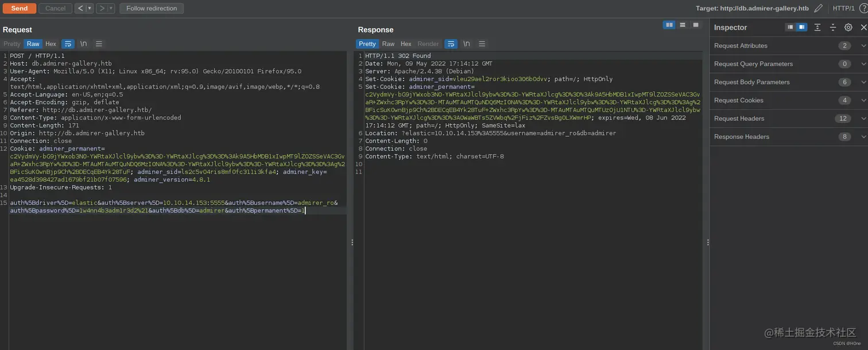Place cursor in request body parameters line
This screenshot has width=868, height=350.
pos(174,207)
